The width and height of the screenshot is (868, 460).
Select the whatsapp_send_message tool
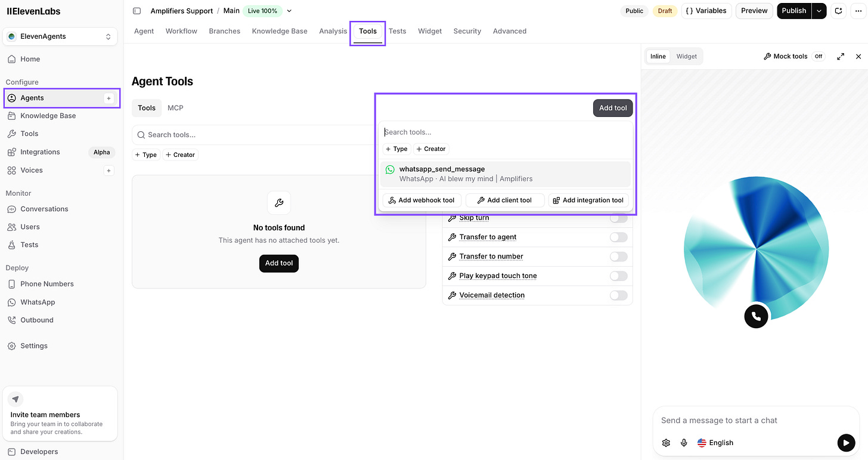(506, 174)
